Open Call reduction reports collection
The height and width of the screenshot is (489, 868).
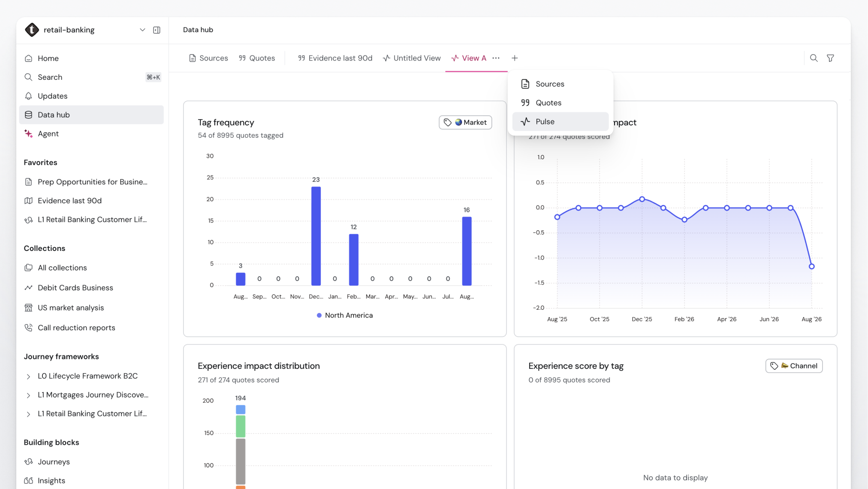[91, 328]
